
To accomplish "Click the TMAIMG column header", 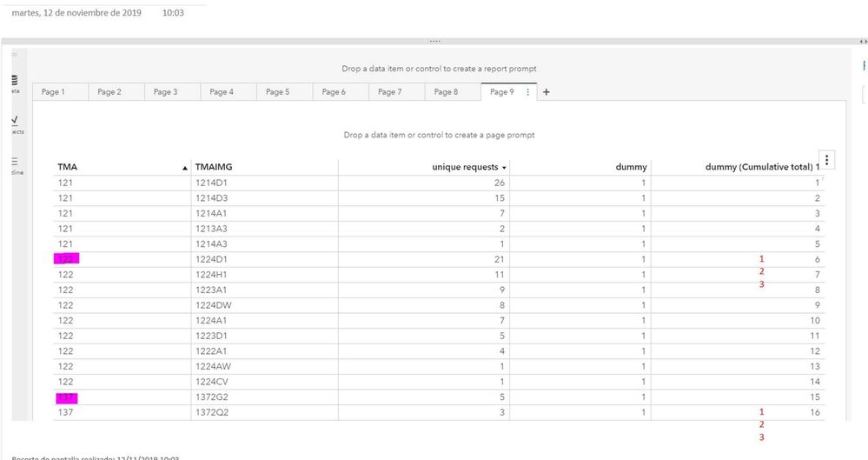I will (214, 167).
